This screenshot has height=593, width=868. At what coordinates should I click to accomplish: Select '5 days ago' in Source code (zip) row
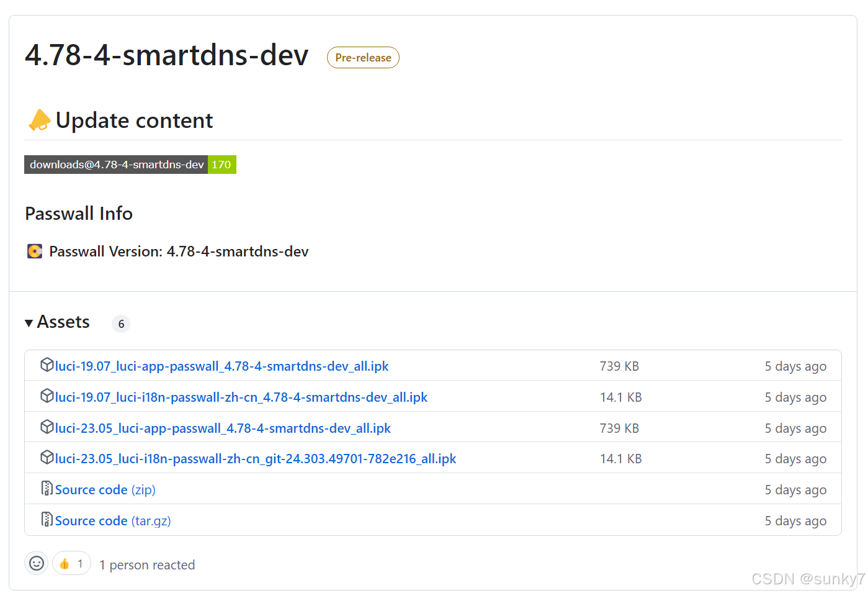(x=795, y=490)
